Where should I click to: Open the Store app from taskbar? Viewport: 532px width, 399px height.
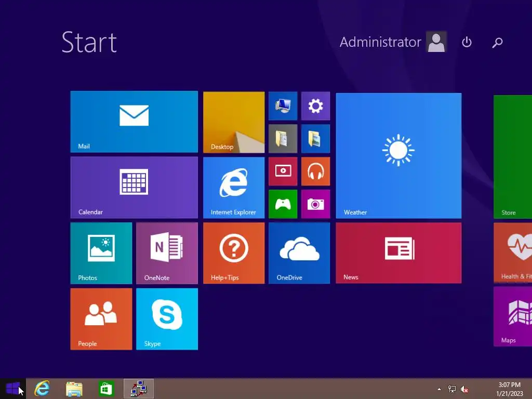click(x=106, y=389)
